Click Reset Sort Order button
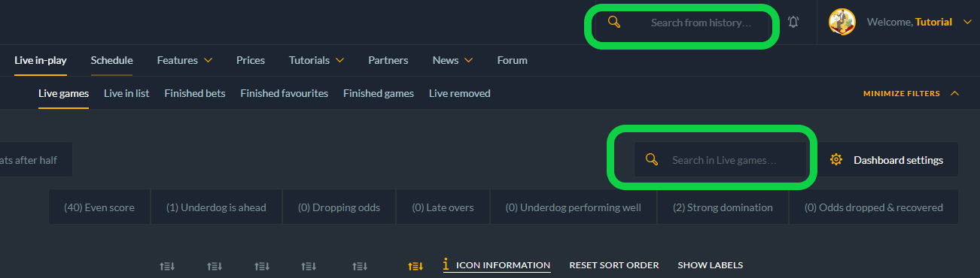 614,265
